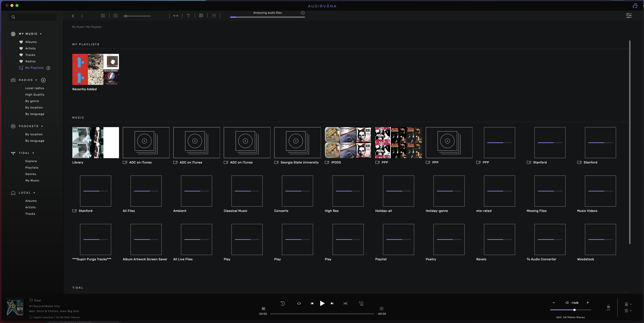The width and height of the screenshot is (644, 323).
Task: Open the sort order control
Action: click(176, 16)
